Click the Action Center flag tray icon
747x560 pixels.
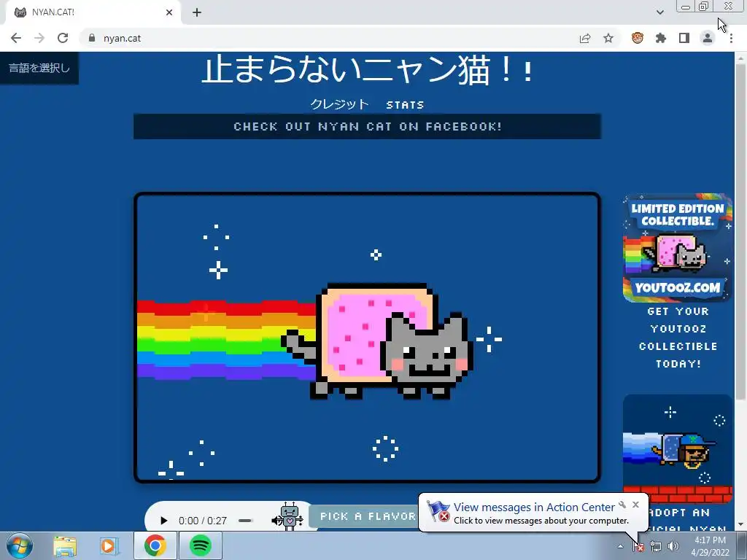[638, 547]
